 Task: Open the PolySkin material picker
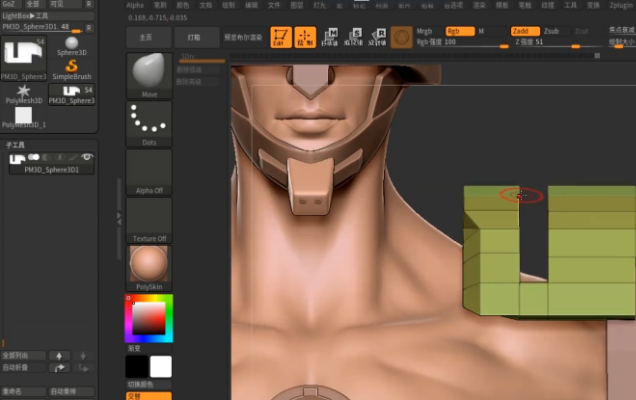[x=149, y=267]
